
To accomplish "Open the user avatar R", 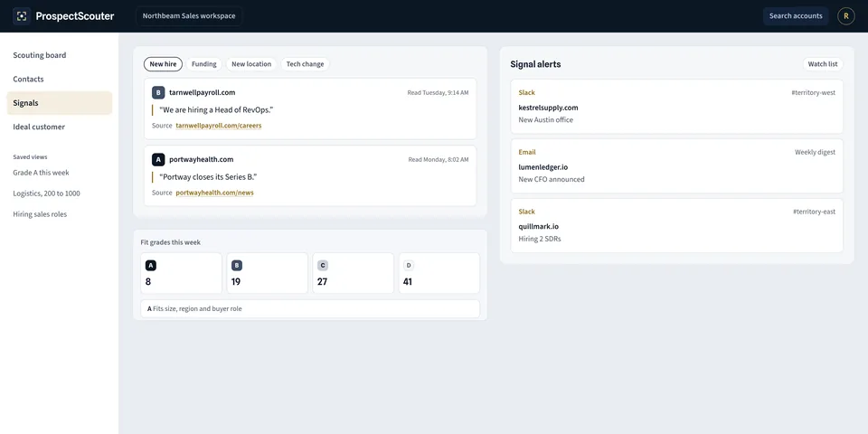I will click(x=845, y=16).
